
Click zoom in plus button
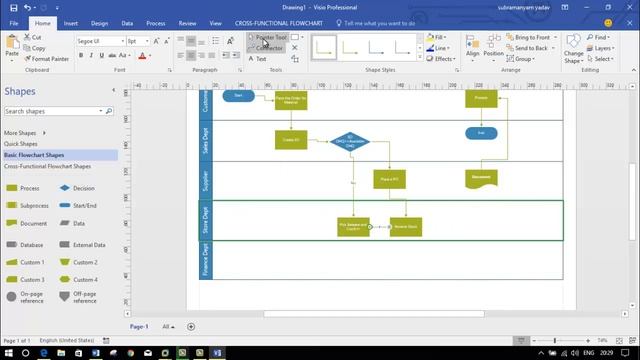[588, 340]
